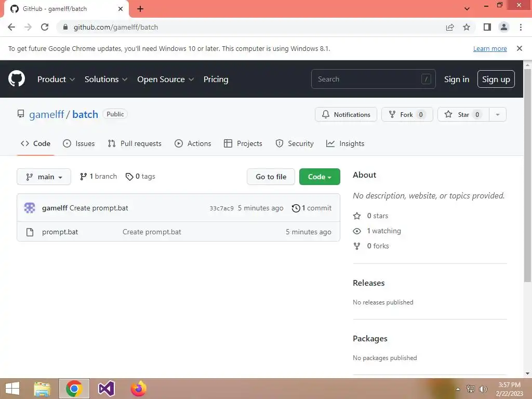Click the commit history clock icon
Image resolution: width=532 pixels, height=399 pixels.
pyautogui.click(x=296, y=208)
